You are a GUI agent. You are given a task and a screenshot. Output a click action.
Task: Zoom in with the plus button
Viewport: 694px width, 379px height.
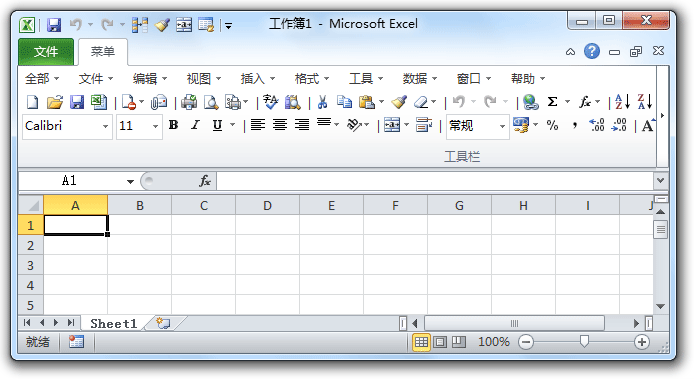click(x=642, y=342)
